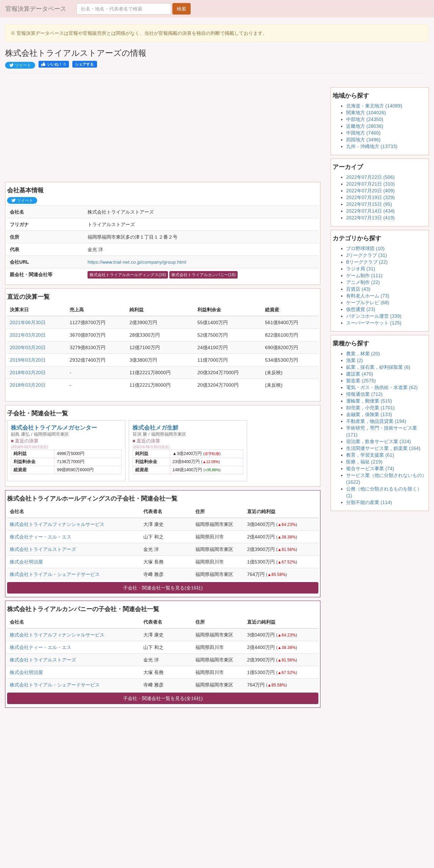The width and height of the screenshot is (434, 868).
Task: Open first 2018年03月20日 settlement row
Action: (28, 372)
